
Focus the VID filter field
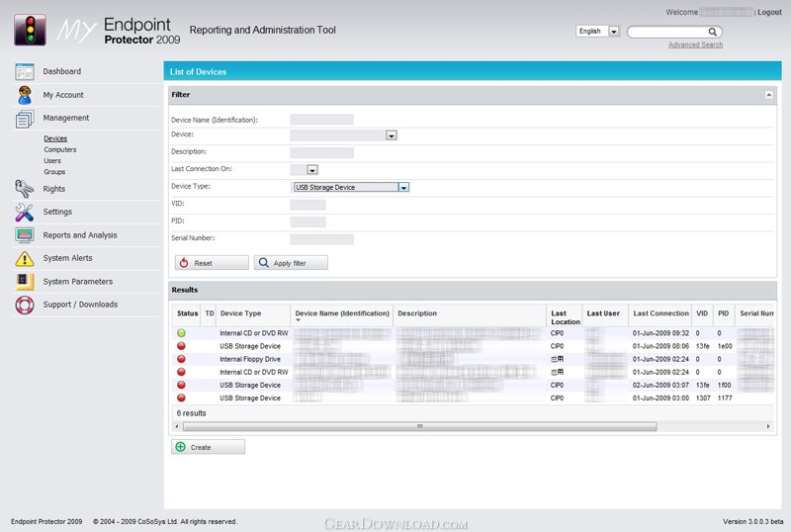pos(308,205)
